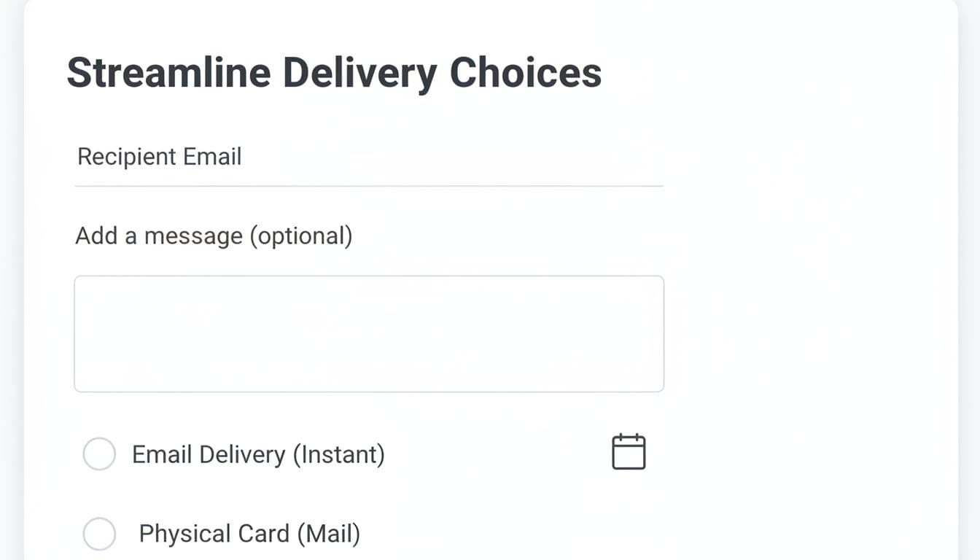Select the Physical Card radio circle
Viewport: 980px width, 560px height.
click(x=99, y=533)
